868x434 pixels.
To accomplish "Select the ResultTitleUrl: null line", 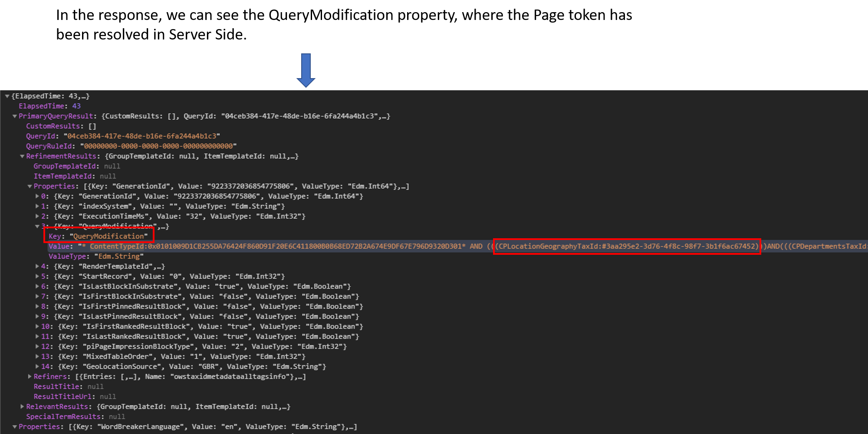I will point(75,397).
